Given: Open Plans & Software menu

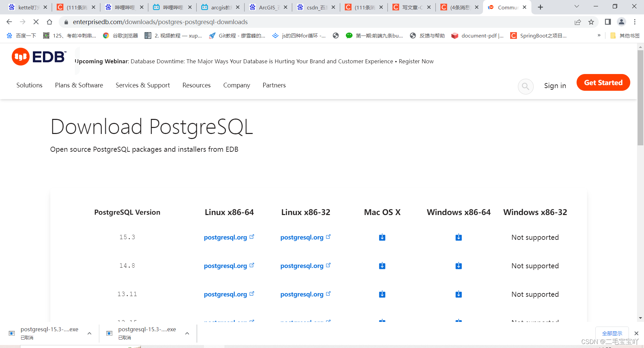Looking at the screenshot, I should click(x=79, y=85).
